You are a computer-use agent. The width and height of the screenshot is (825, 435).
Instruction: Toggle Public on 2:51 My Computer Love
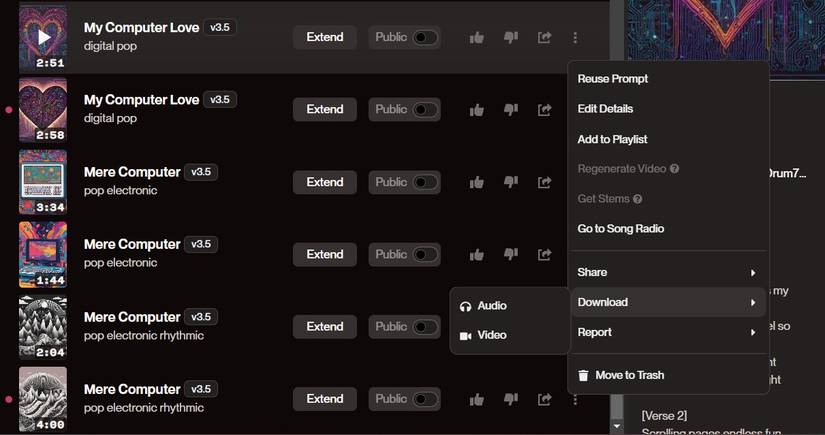[x=425, y=37]
